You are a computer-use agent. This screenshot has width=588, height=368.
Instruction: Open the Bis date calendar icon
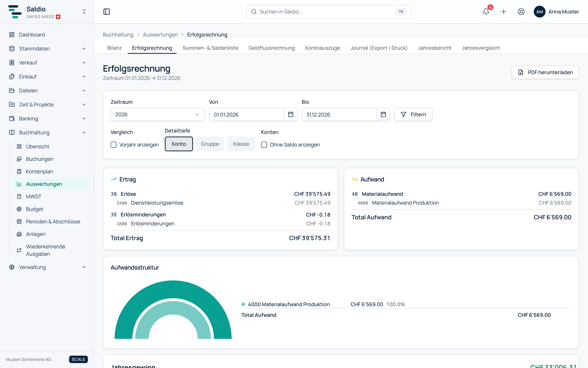(x=383, y=114)
